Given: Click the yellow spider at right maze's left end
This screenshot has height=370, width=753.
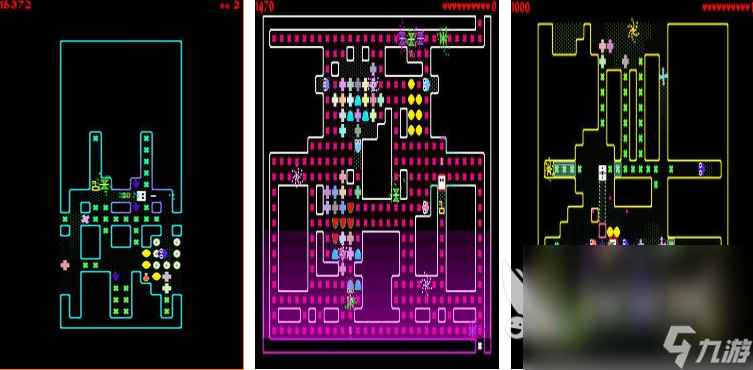Looking at the screenshot, I should coord(548,169).
